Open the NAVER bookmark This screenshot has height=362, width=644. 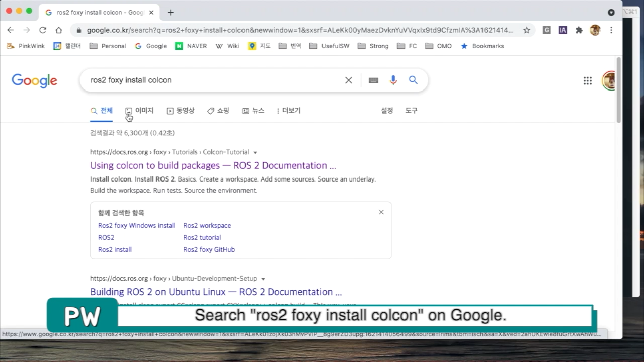191,46
